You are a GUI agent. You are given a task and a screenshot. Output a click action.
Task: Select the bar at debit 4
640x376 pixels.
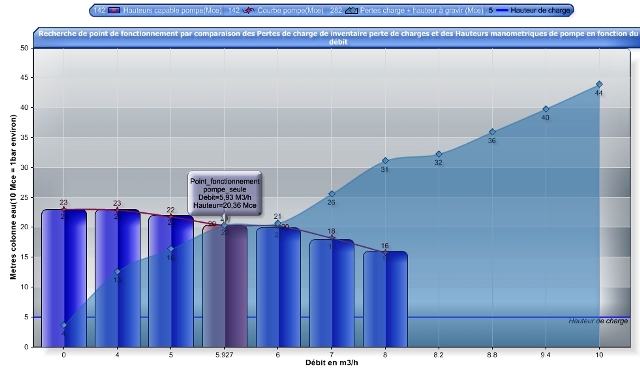(118, 278)
